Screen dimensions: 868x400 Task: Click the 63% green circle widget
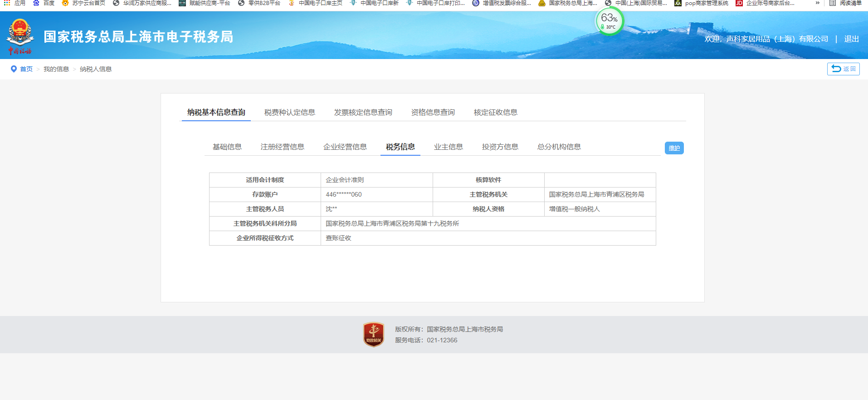pyautogui.click(x=609, y=21)
